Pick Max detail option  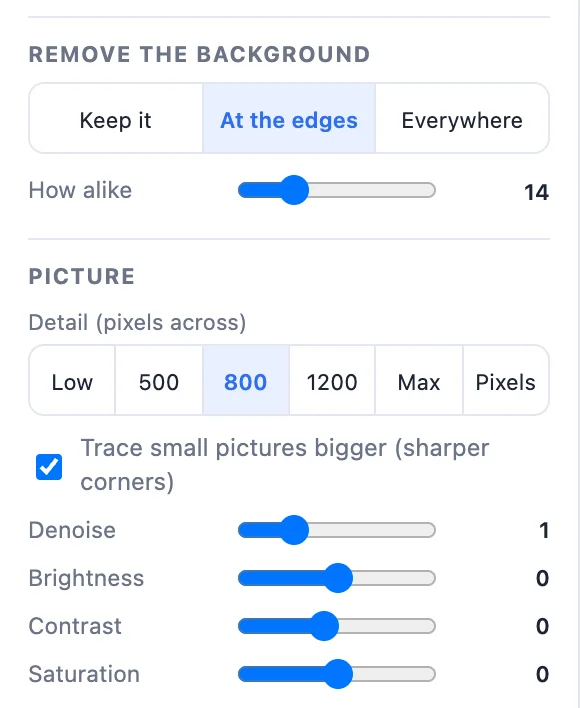pos(419,380)
